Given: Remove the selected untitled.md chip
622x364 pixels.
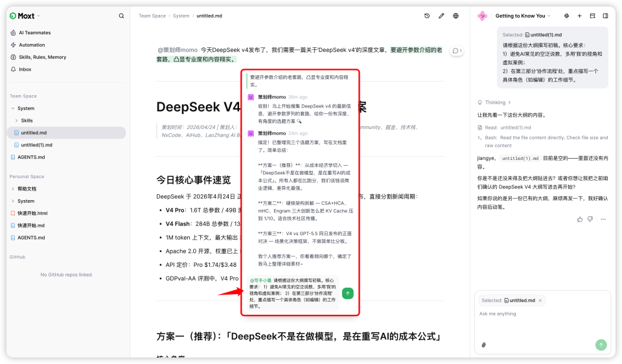Looking at the screenshot, I should 540,301.
